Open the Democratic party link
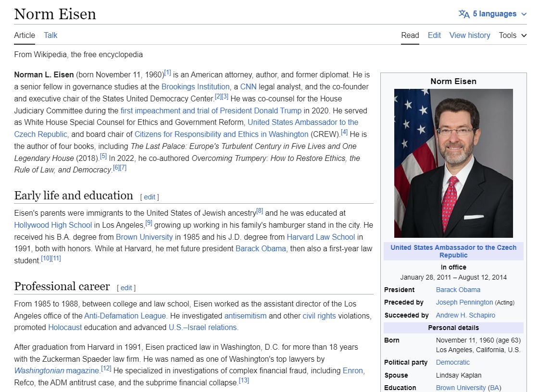This screenshot has width=539, height=392. (453, 362)
